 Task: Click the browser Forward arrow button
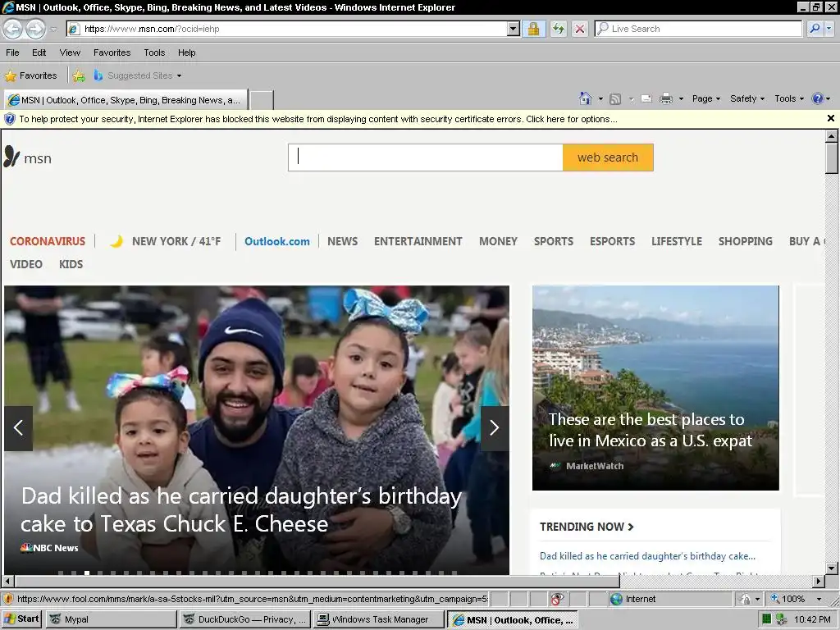pos(36,29)
